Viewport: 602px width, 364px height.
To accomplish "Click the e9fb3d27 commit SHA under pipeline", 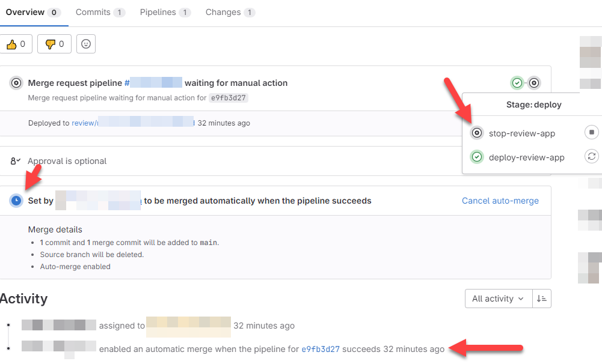I will click(229, 98).
